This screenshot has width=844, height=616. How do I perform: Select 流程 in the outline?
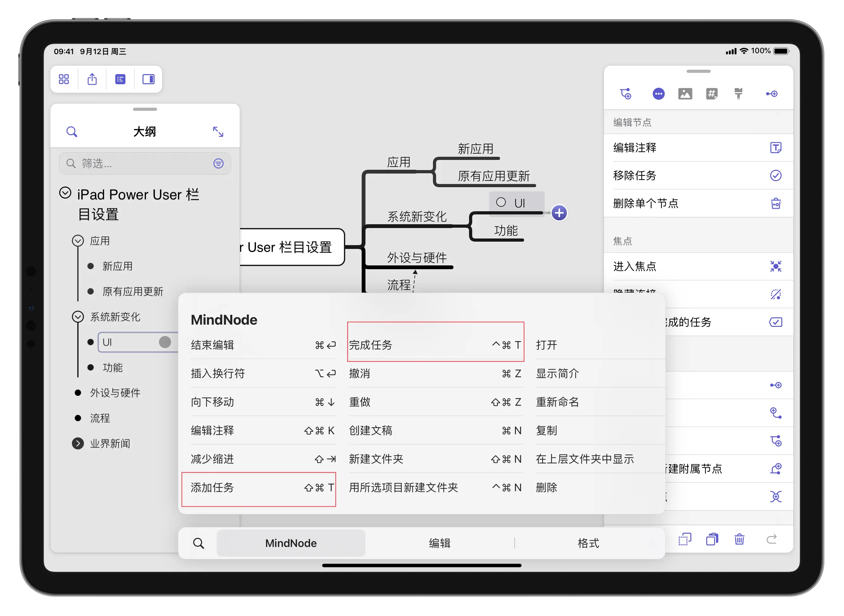click(100, 418)
